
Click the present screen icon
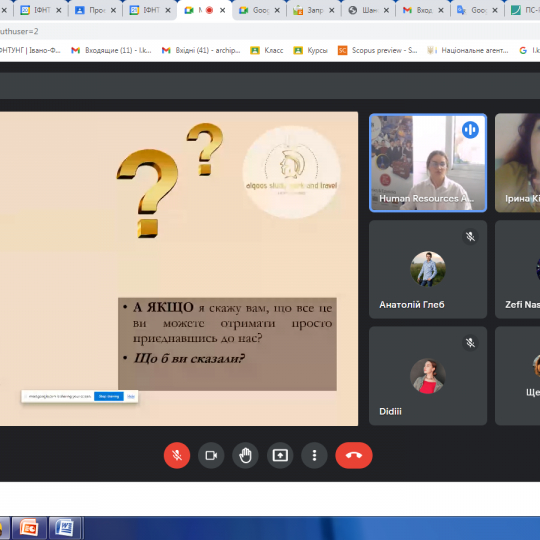pyautogui.click(x=280, y=455)
